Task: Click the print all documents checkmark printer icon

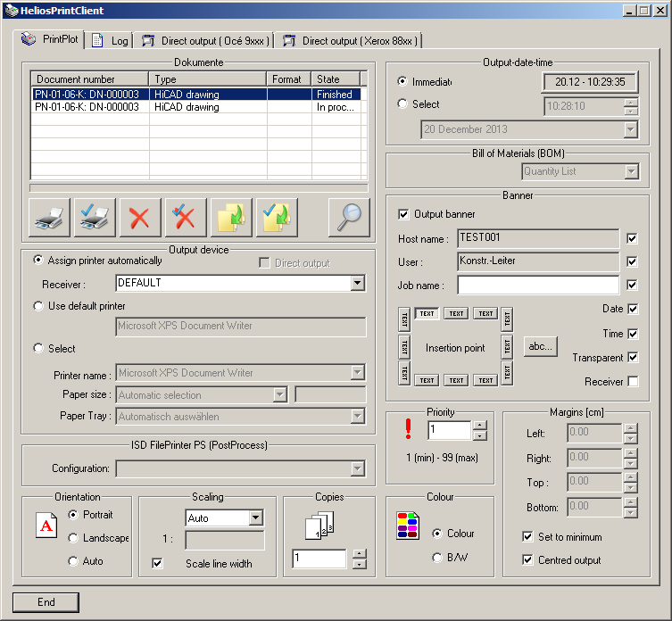Action: pos(95,218)
